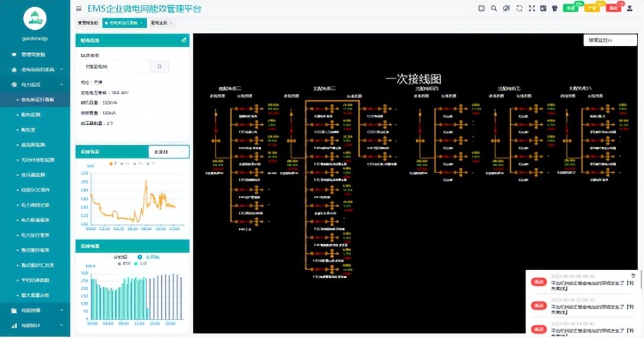Click the green alert count button in top bar

[x=572, y=8]
